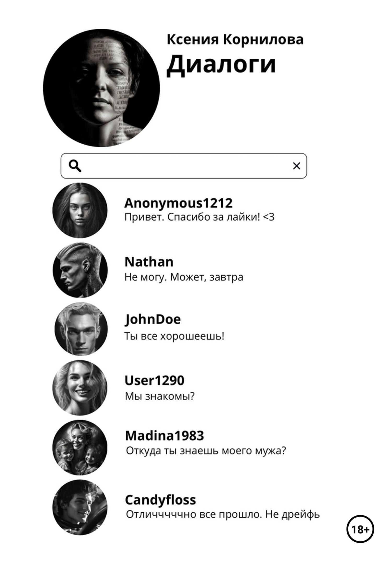This screenshot has height=561, width=392.
Task: Click the Madina1983 username
Action: tap(164, 436)
